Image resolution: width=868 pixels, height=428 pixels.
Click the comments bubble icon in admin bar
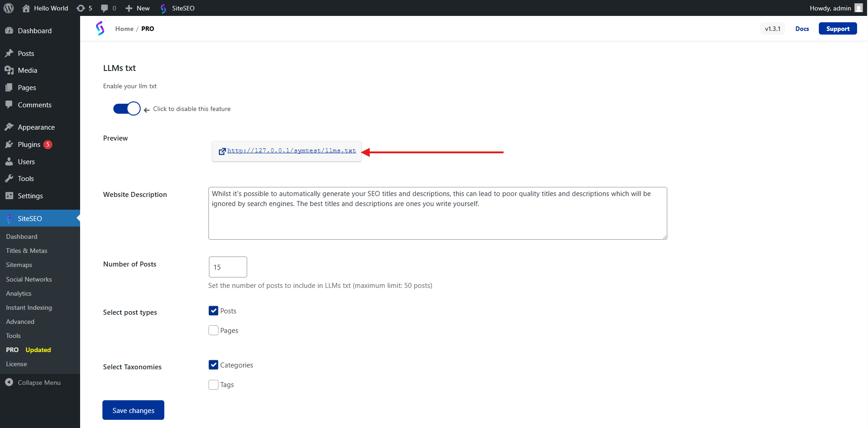(x=105, y=8)
